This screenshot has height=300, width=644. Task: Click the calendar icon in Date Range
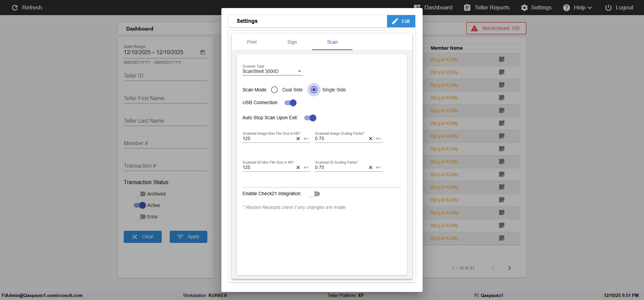click(203, 52)
